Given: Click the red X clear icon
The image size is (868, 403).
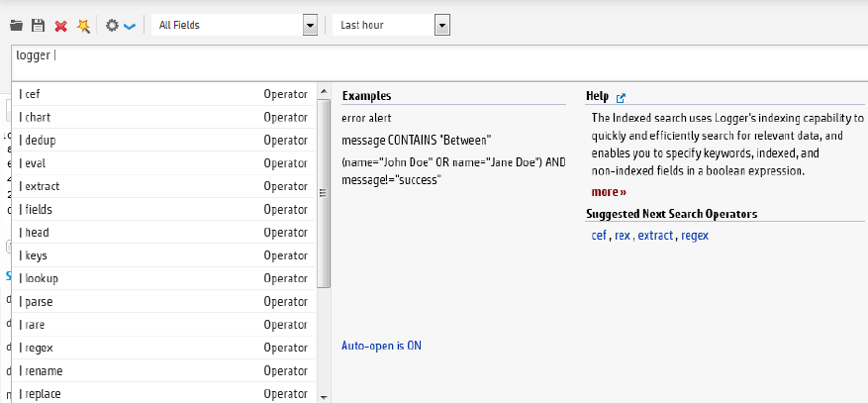Looking at the screenshot, I should click(61, 25).
